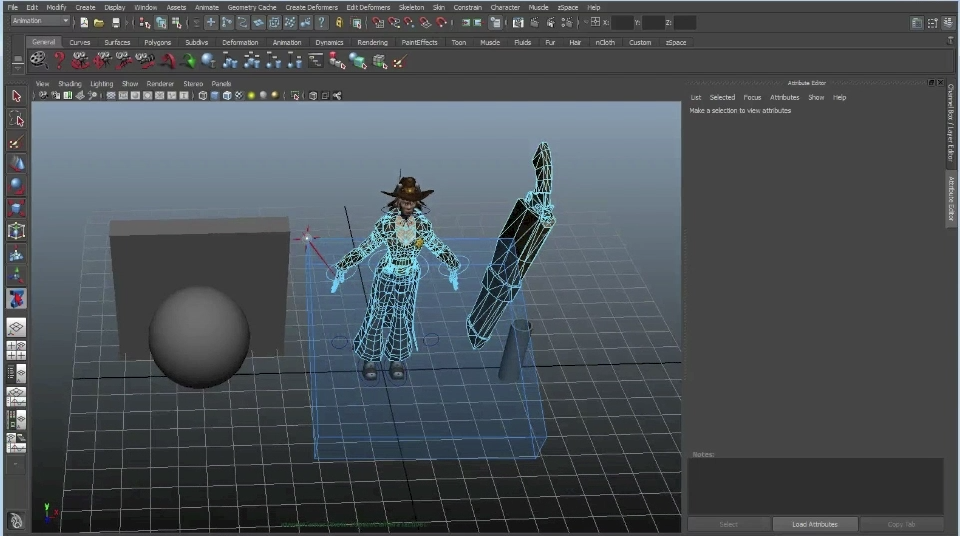960x536 pixels.
Task: Click the Load Attributes button
Action: [x=814, y=524]
